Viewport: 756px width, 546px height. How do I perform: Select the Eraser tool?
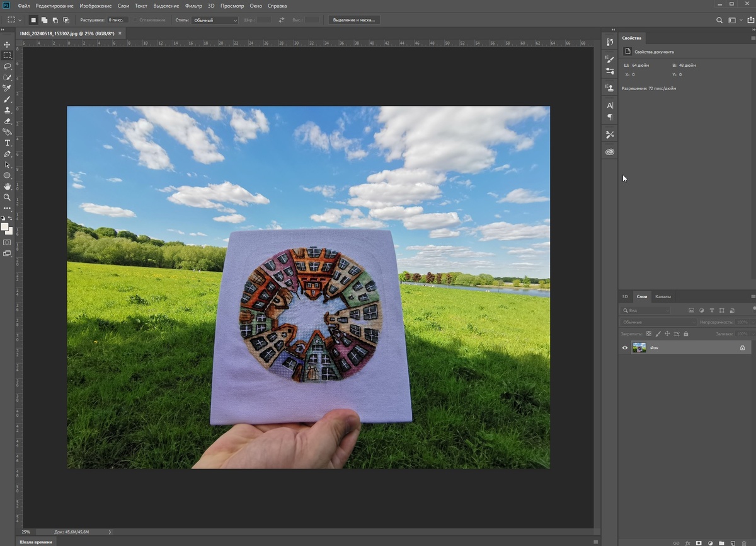tap(7, 121)
